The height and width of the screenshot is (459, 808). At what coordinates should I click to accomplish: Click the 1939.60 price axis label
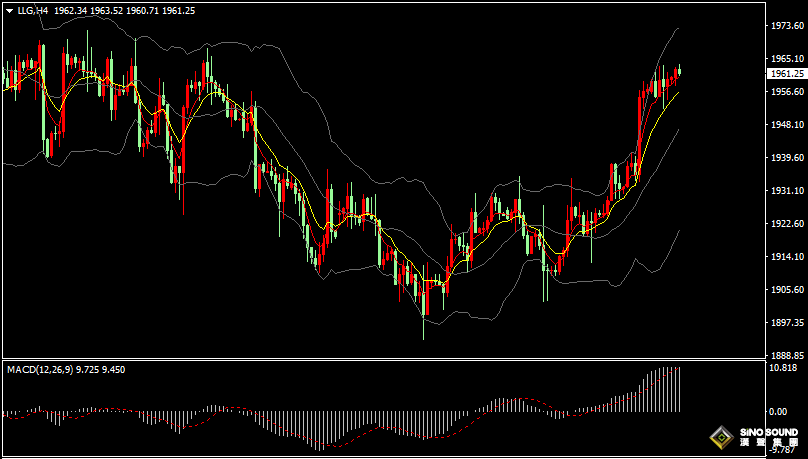click(786, 158)
